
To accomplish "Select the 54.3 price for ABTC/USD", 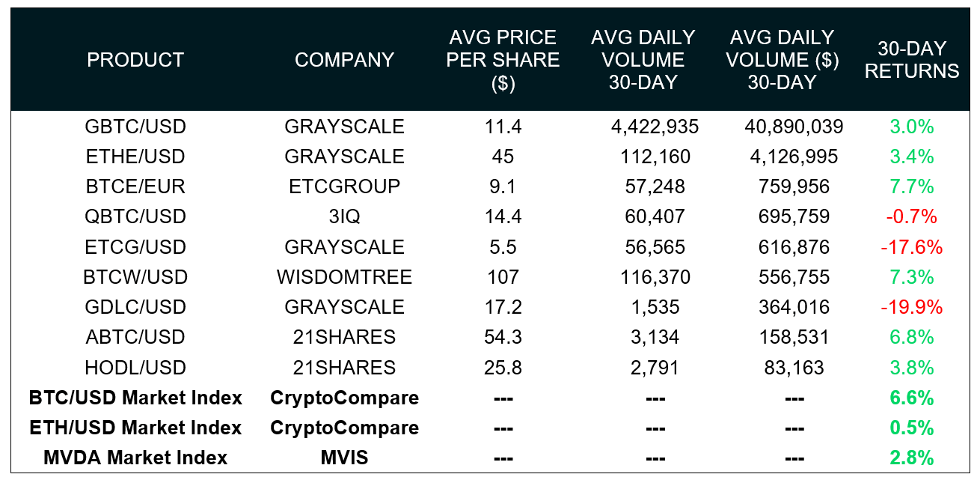I will [x=503, y=337].
